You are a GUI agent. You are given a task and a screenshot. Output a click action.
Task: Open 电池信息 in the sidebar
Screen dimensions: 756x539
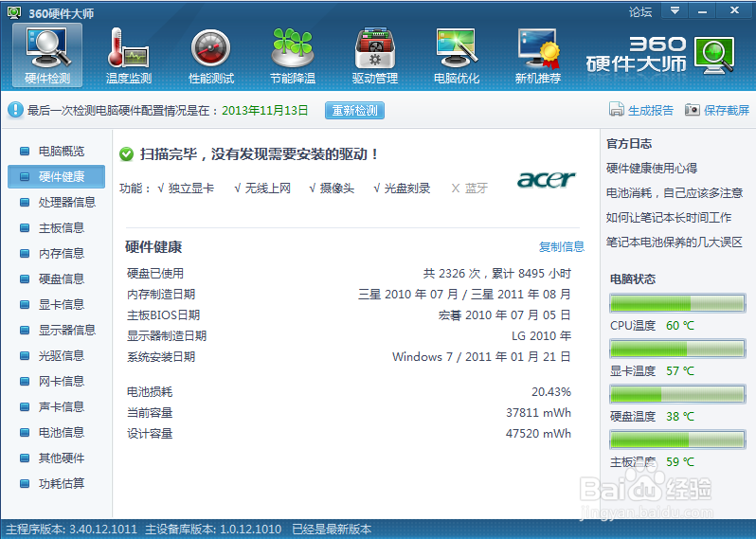[57, 432]
